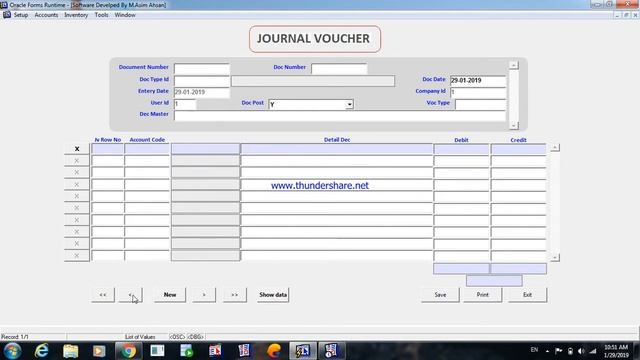Open the Inventory menu
640x360 pixels.
point(76,15)
